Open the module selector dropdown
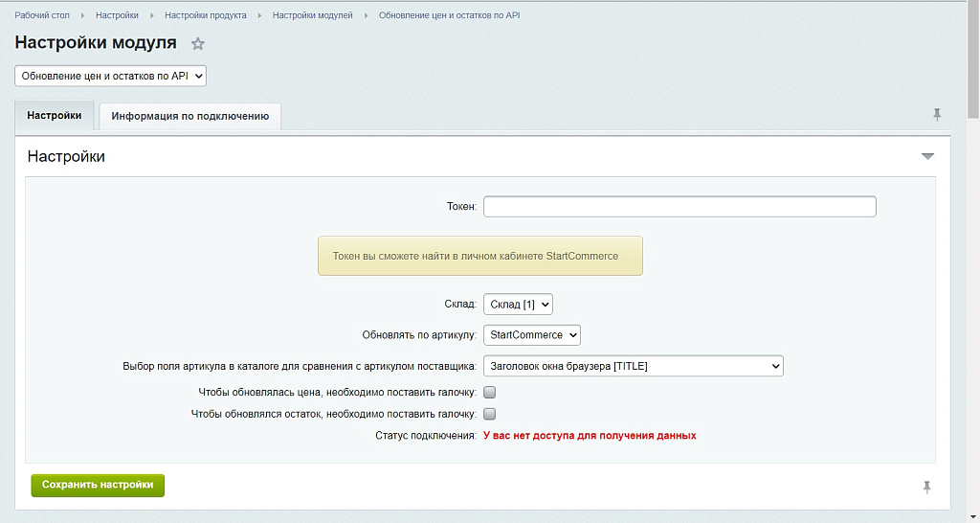 110,76
